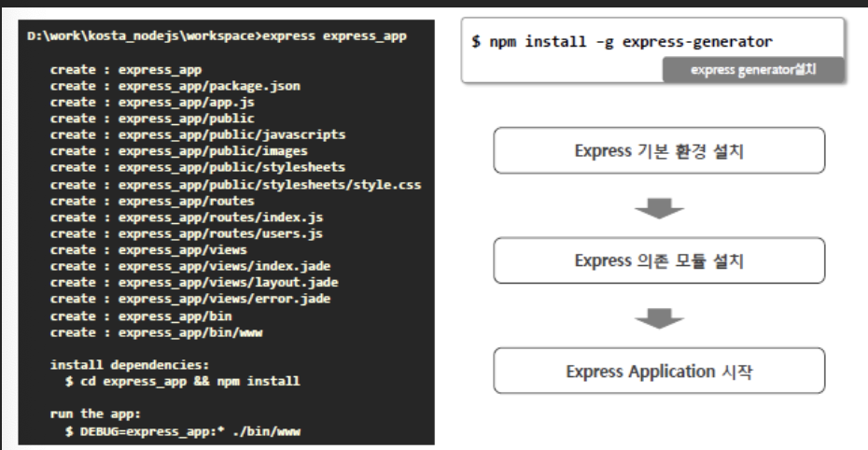
Task: Click the line 'create : express_app/views/error.jade'
Action: coord(190,299)
